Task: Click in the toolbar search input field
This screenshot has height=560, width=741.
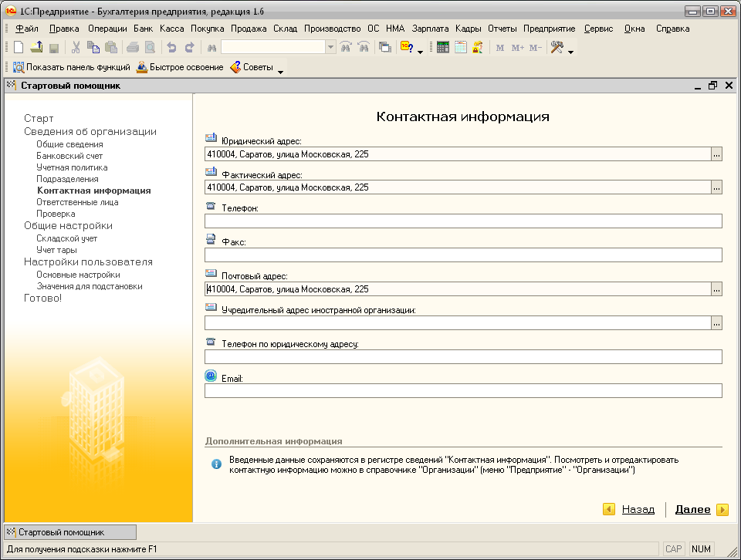Action: tap(273, 47)
